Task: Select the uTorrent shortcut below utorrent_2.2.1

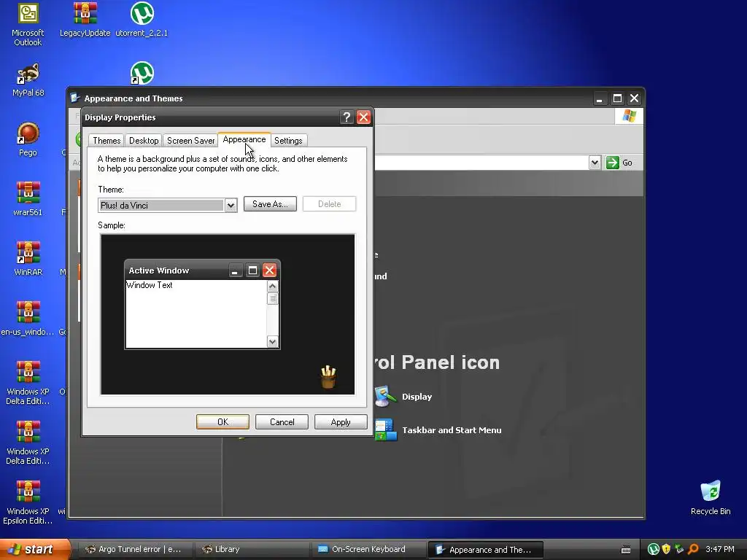Action: coord(142,74)
